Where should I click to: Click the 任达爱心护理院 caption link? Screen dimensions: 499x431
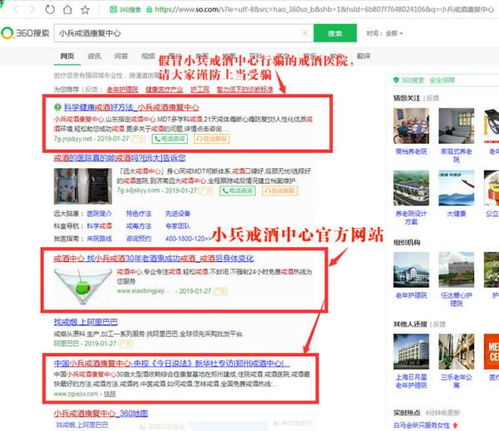(x=456, y=299)
